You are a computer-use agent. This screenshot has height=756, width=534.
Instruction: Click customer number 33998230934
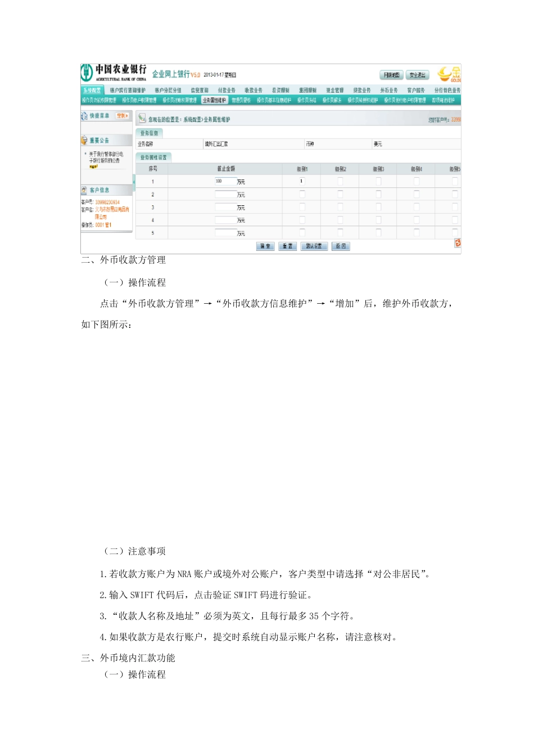107,202
